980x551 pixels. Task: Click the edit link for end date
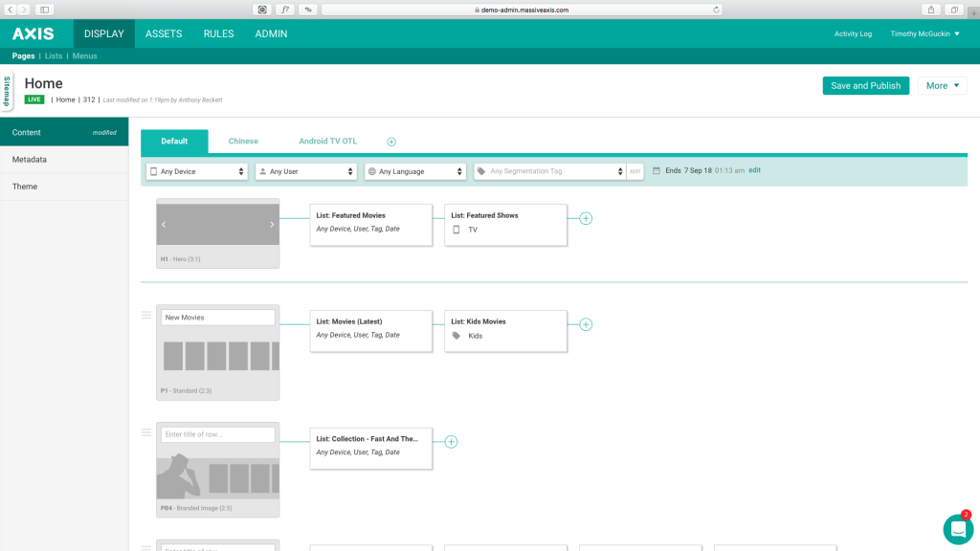(754, 170)
